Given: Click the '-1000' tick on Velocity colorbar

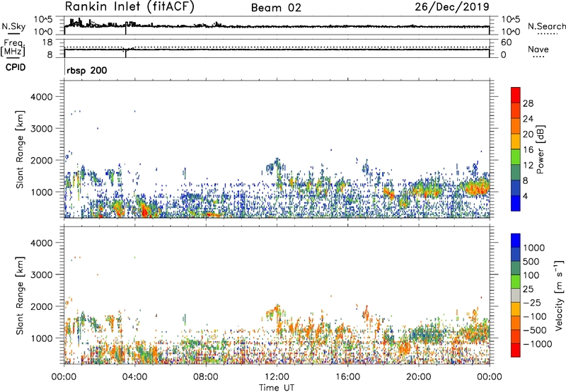Looking at the screenshot, I should [x=538, y=344].
